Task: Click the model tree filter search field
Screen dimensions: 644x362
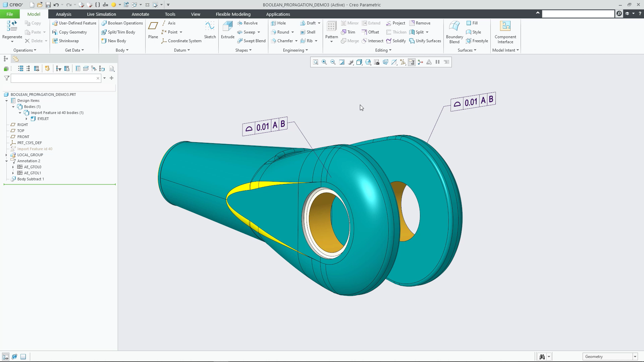Action: click(56, 78)
